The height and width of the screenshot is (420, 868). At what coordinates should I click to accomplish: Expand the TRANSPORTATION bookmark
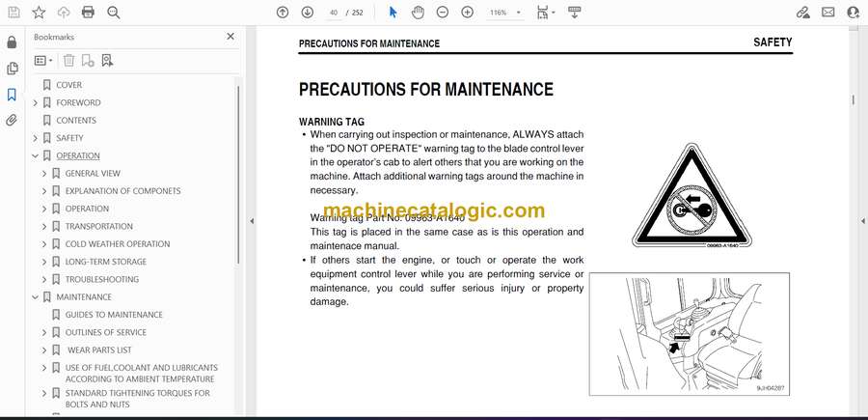click(x=44, y=227)
